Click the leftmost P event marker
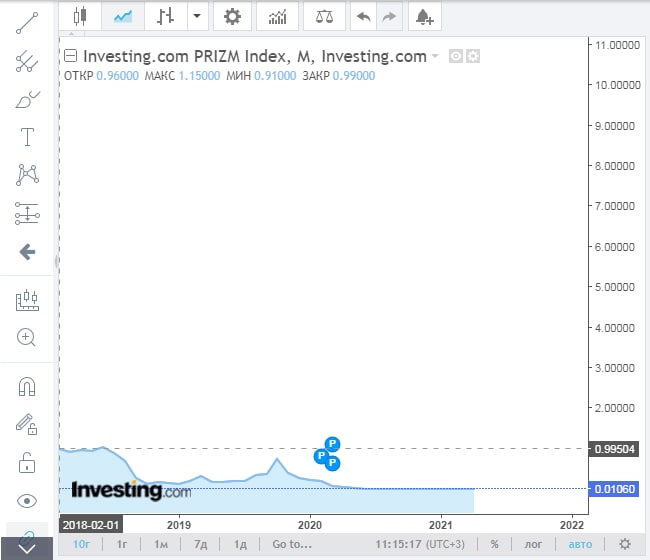This screenshot has height=560, width=650. pos(321,456)
